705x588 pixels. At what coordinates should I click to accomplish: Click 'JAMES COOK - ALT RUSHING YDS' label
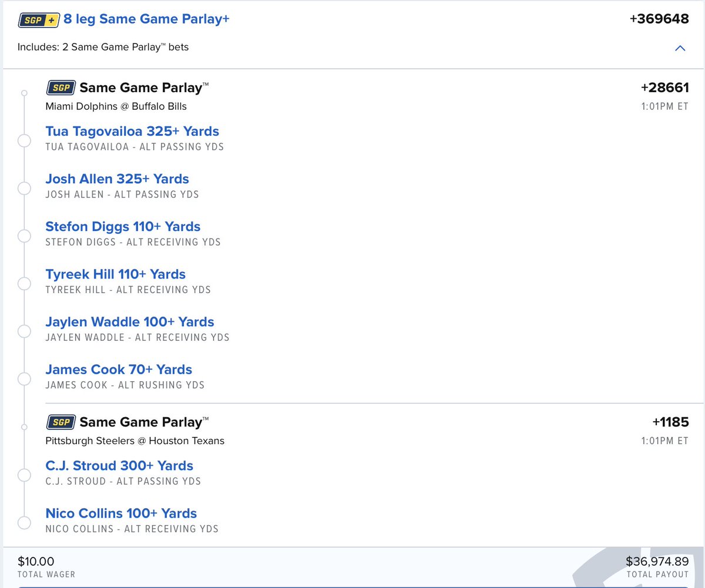click(125, 385)
